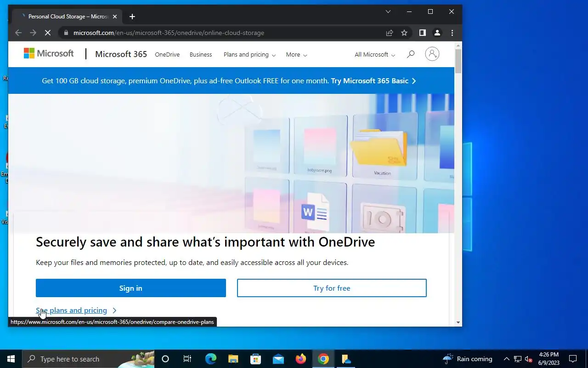
Task: Click the Rain coming weather widget
Action: tap(467, 359)
